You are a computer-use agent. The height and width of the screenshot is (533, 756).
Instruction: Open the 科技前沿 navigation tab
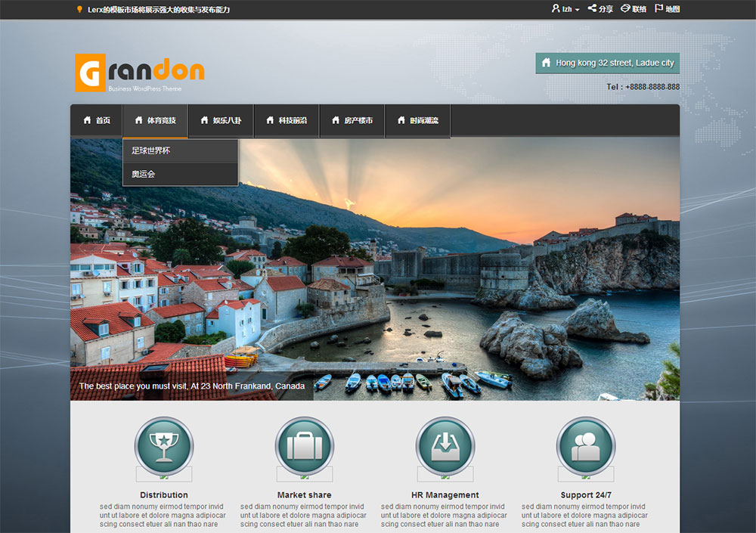[x=286, y=121]
